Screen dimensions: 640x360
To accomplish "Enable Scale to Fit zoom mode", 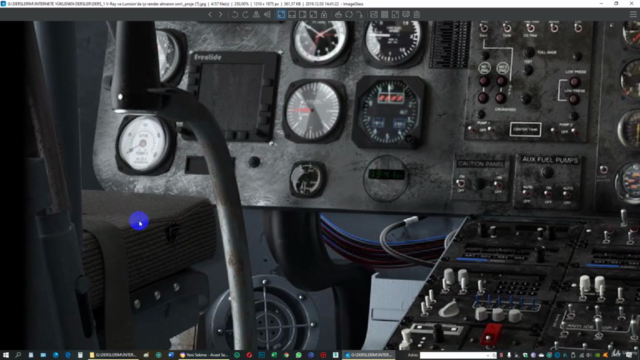I will 313,15.
